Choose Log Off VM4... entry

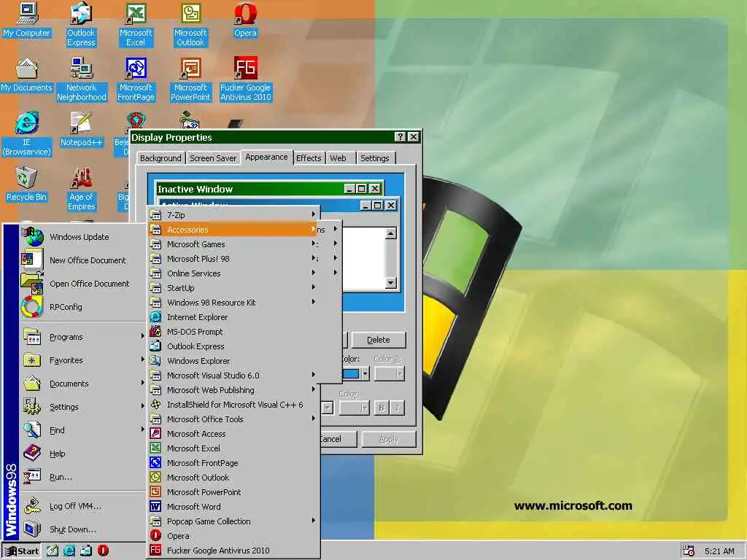pyautogui.click(x=83, y=506)
